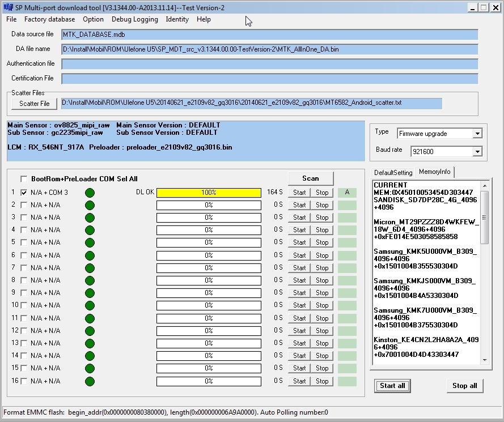The height and width of the screenshot is (422, 504).
Task: Click the green status circle on row 5
Action: (90, 243)
